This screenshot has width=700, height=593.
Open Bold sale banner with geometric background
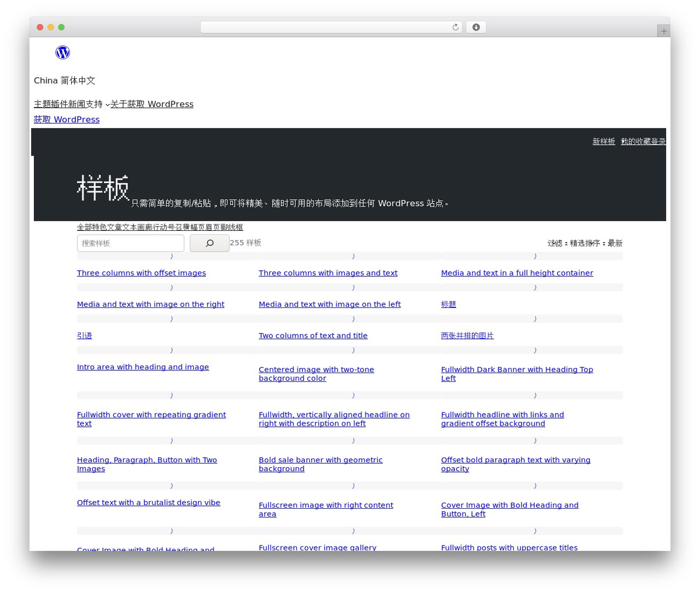(320, 464)
